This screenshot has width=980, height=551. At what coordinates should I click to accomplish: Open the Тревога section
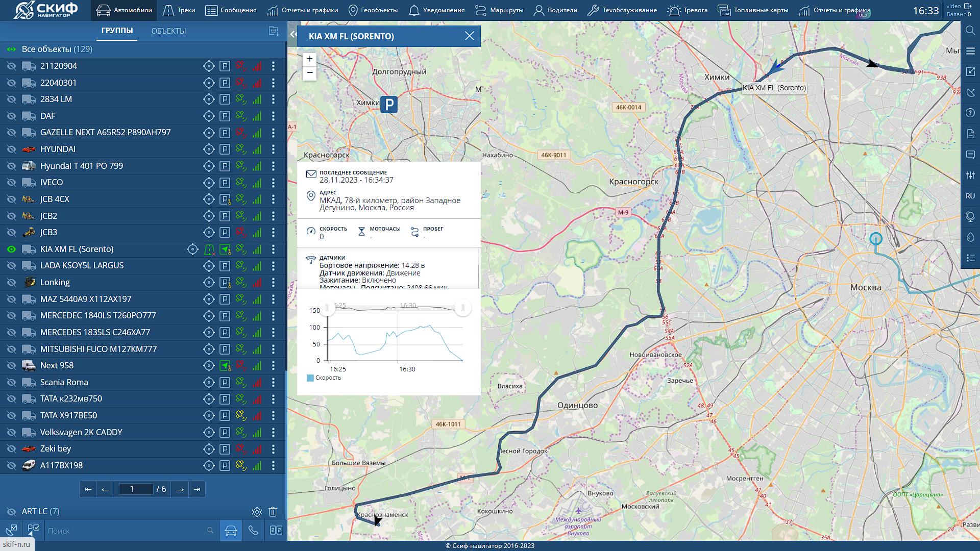click(x=688, y=10)
